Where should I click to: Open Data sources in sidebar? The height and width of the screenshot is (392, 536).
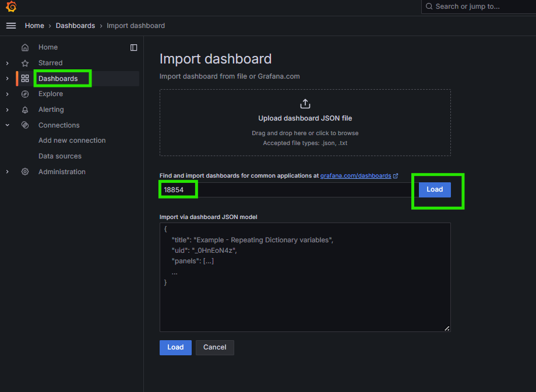(x=60, y=156)
